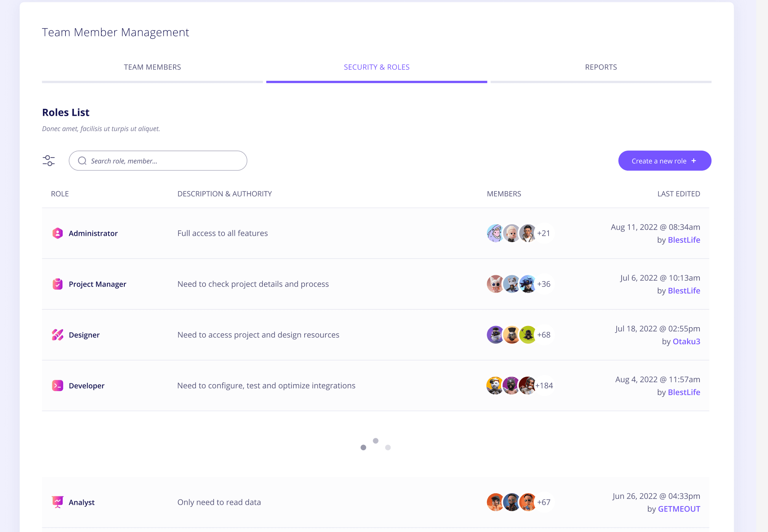Click the Developer role icon

[x=58, y=385]
